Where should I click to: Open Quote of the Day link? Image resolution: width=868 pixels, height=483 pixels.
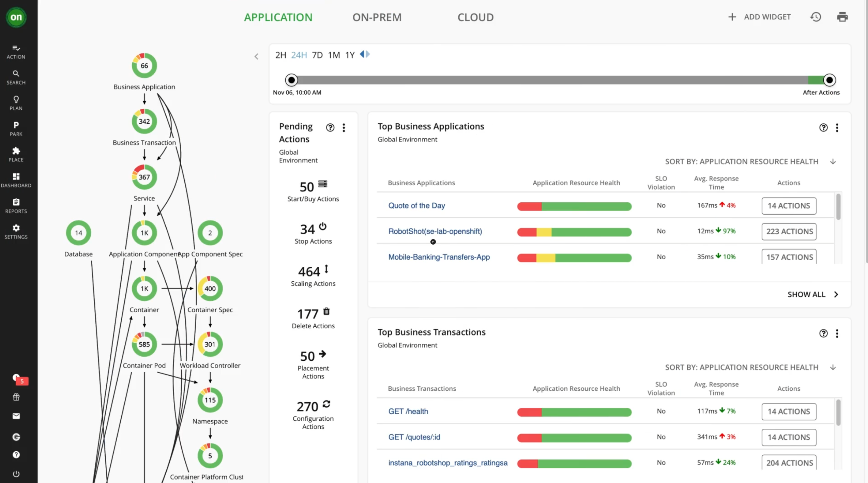pos(416,205)
